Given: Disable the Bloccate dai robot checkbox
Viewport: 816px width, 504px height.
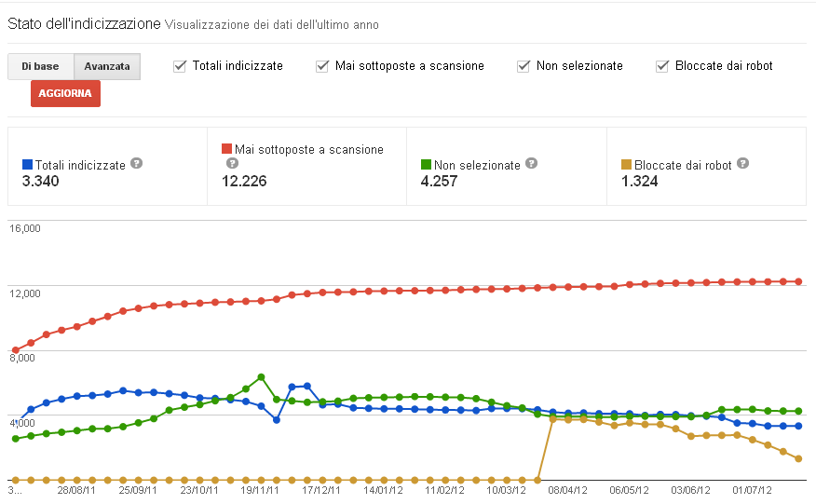Looking at the screenshot, I should coord(662,66).
